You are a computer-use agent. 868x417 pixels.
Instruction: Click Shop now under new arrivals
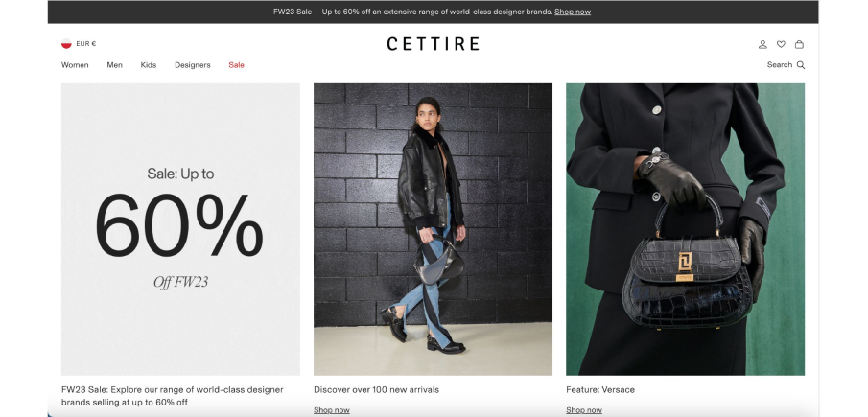pos(332,410)
